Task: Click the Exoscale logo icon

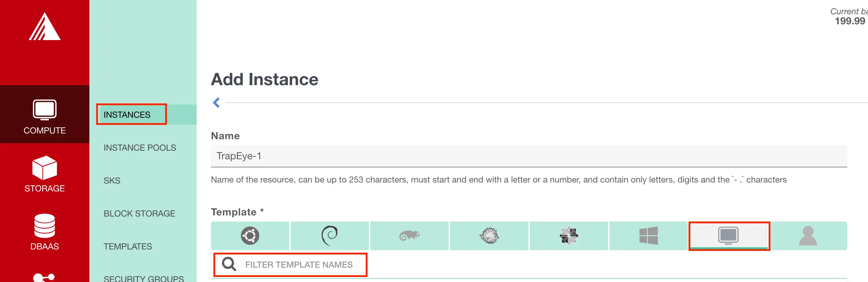Action: coord(45,27)
